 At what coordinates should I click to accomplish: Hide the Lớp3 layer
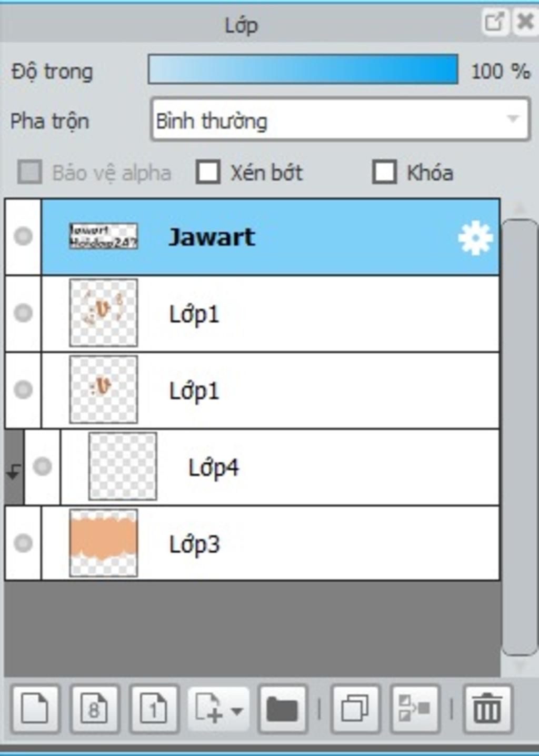23,543
